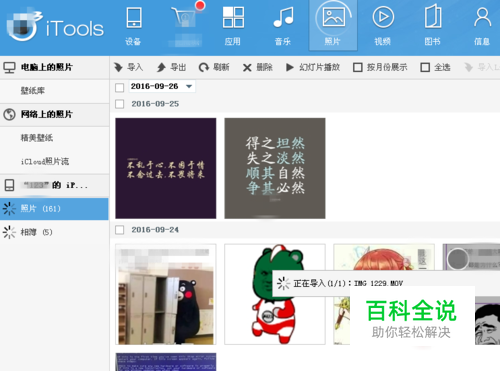Click the iTools logo
The height and width of the screenshot is (371, 500).
coord(55,27)
